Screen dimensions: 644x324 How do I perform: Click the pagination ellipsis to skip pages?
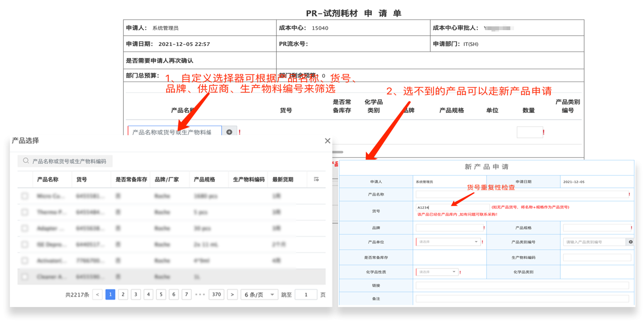(x=200, y=295)
